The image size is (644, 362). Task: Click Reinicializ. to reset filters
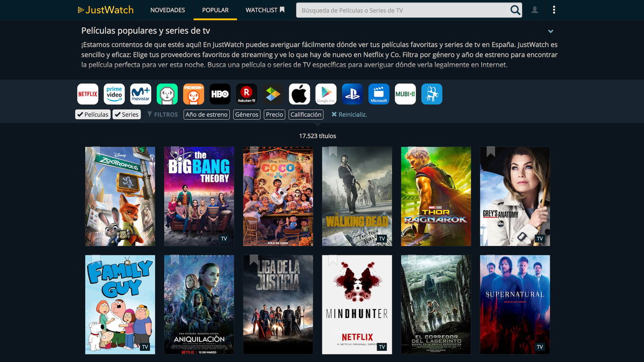coord(349,114)
